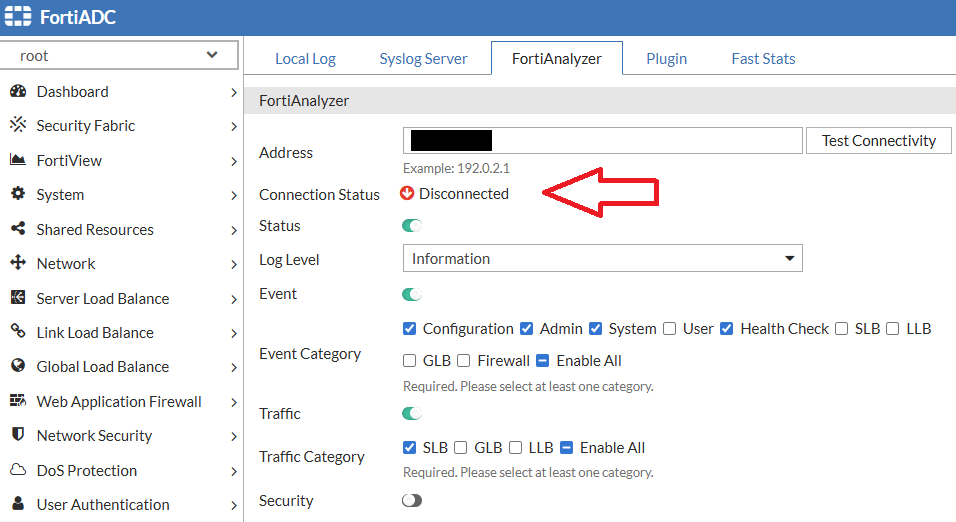The width and height of the screenshot is (956, 522).
Task: Switch to the Fast Stats tab
Action: tap(763, 59)
